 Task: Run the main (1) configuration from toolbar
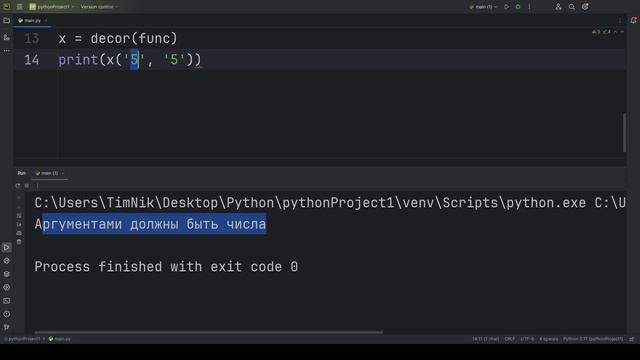(x=507, y=7)
